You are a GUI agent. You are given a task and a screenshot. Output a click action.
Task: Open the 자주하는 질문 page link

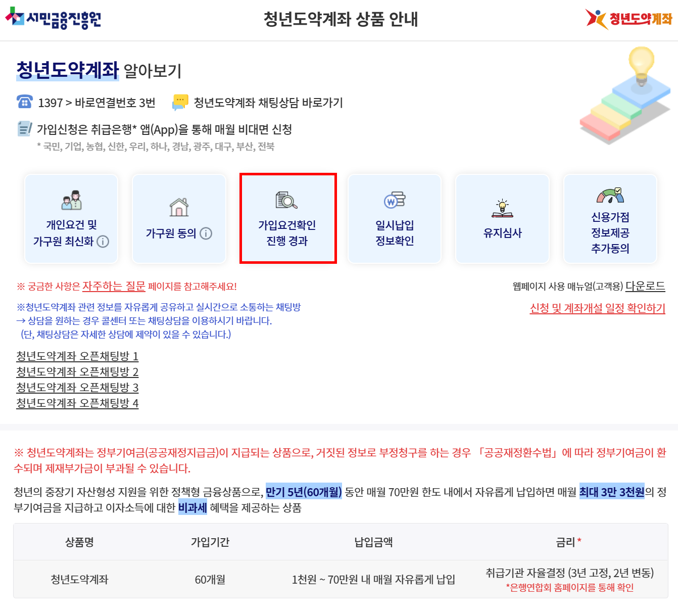tap(114, 286)
